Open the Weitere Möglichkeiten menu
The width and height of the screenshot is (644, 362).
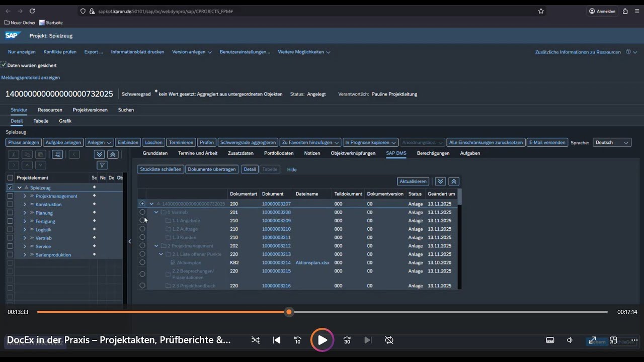tap(304, 52)
